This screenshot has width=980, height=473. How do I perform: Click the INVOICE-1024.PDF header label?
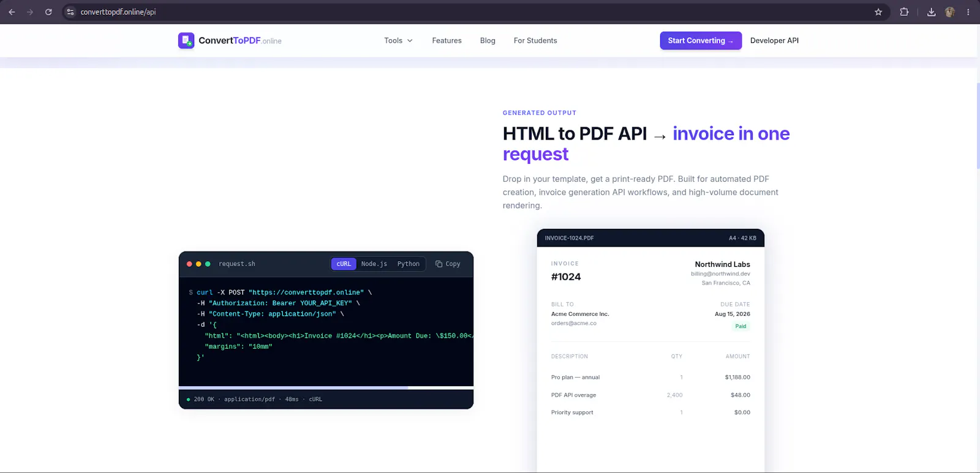click(569, 238)
